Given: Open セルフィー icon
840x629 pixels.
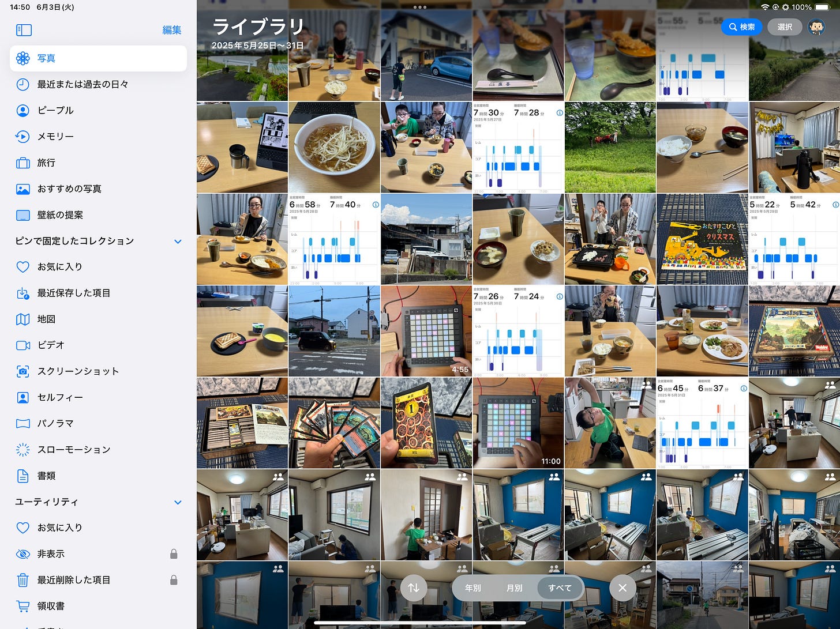Looking at the screenshot, I should coord(22,397).
